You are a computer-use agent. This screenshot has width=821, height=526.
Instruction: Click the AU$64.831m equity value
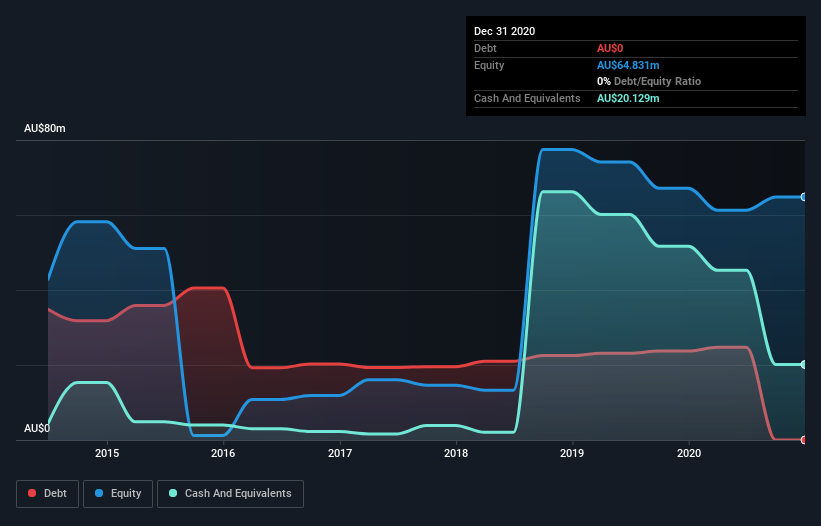pyautogui.click(x=628, y=65)
